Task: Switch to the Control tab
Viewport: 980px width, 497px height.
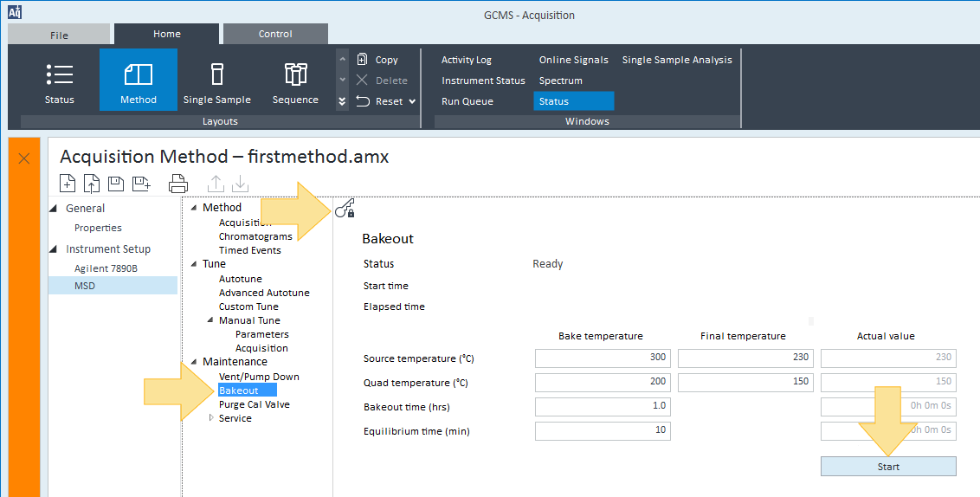Action: click(275, 34)
